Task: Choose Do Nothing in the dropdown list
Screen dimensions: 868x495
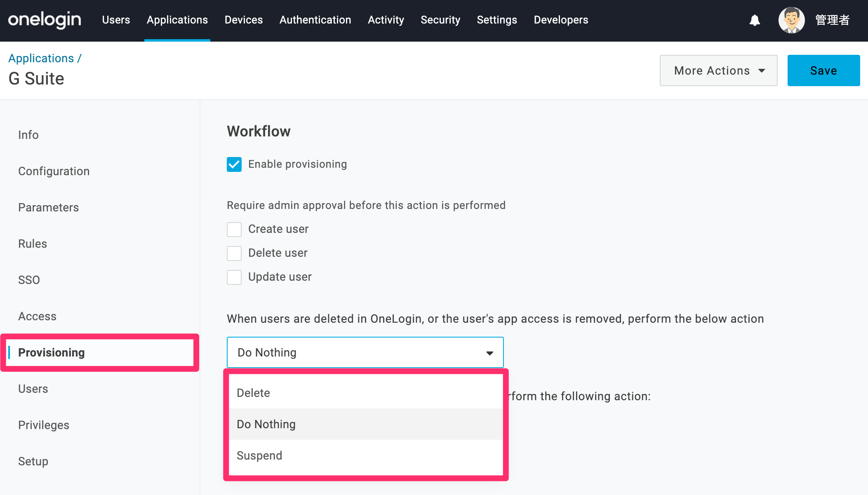Action: point(366,424)
